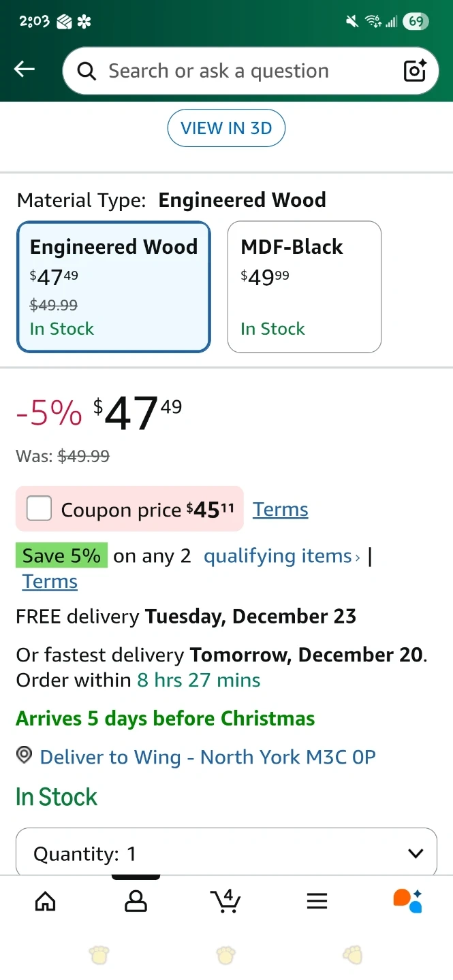Open the hamburger menu icon
Image resolution: width=453 pixels, height=980 pixels.
pos(317,901)
